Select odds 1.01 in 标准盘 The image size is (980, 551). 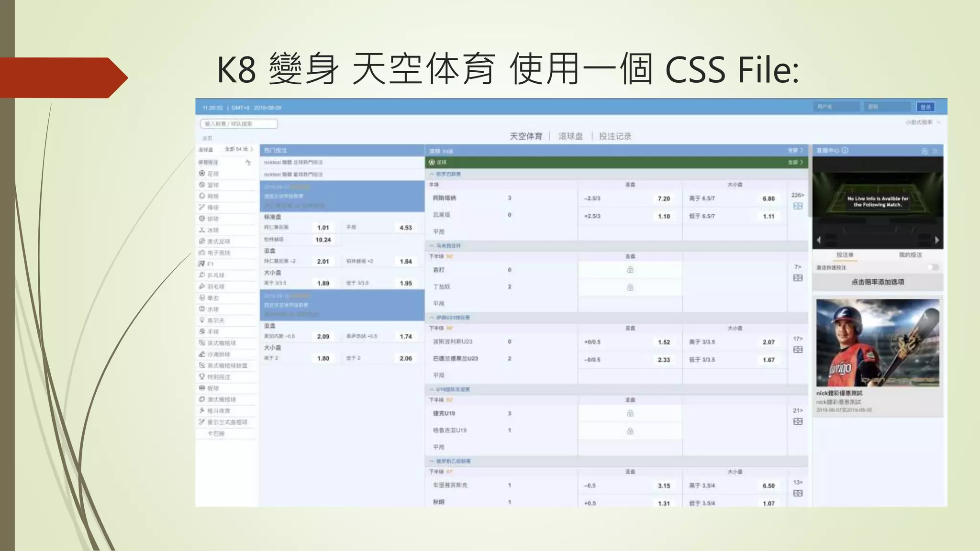point(323,228)
